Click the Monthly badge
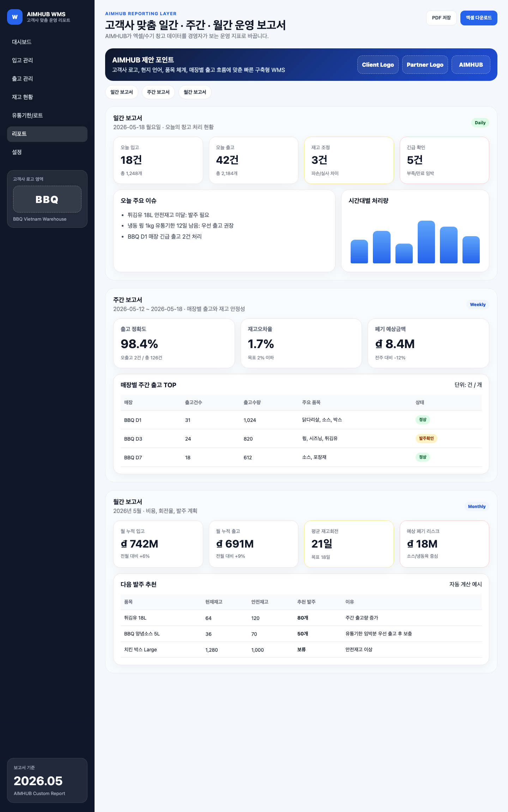Image resolution: width=508 pixels, height=812 pixels. [x=477, y=507]
